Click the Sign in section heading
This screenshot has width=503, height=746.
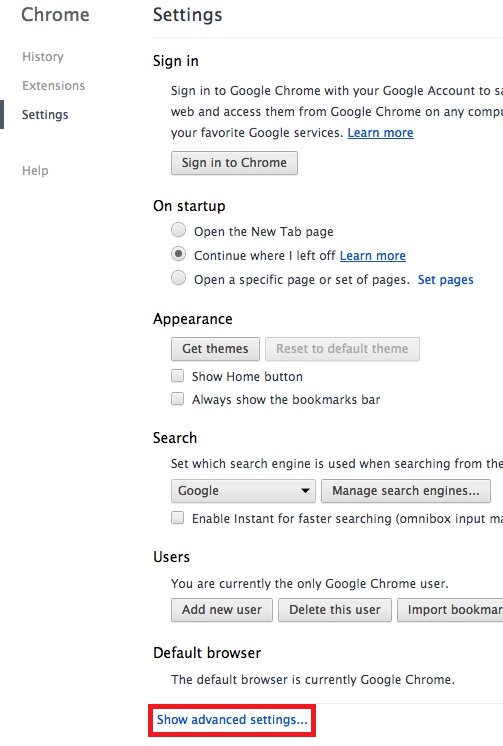pyautogui.click(x=176, y=61)
